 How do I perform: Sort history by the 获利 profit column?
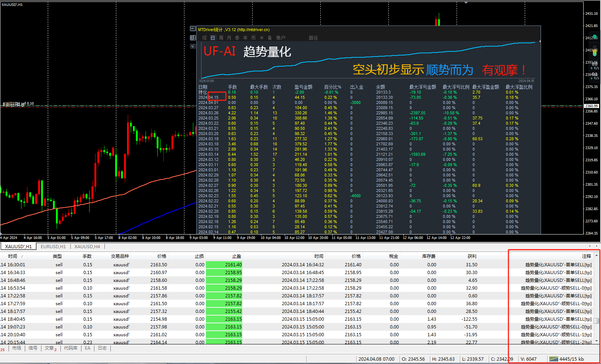click(472, 256)
